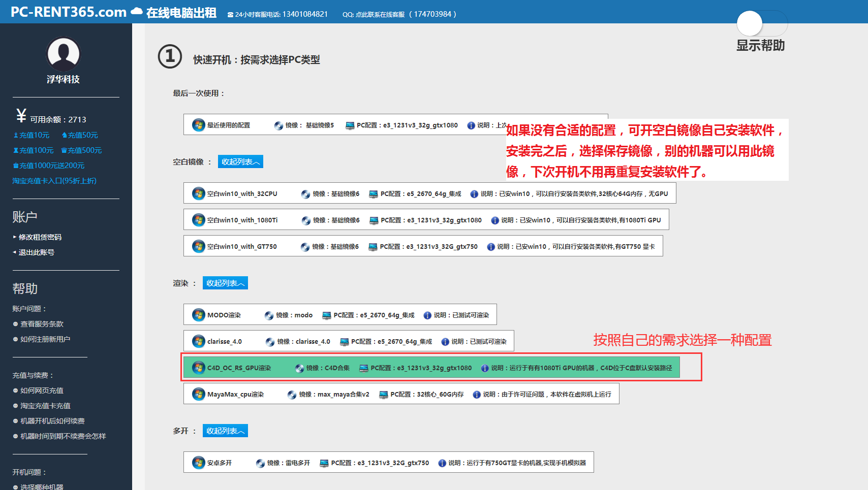868x490 pixels.
Task: Click text 空白win10_with_GT750
Action: [242, 247]
